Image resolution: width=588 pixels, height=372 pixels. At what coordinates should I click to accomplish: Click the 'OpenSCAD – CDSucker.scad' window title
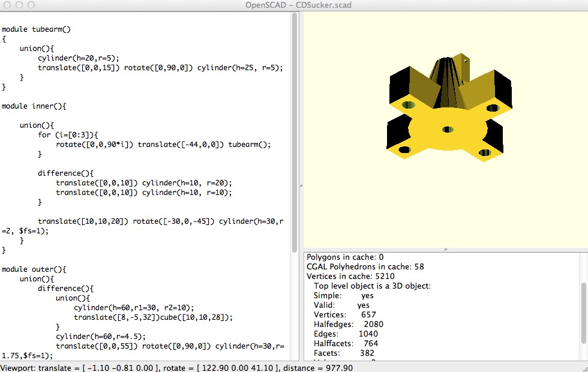299,5
